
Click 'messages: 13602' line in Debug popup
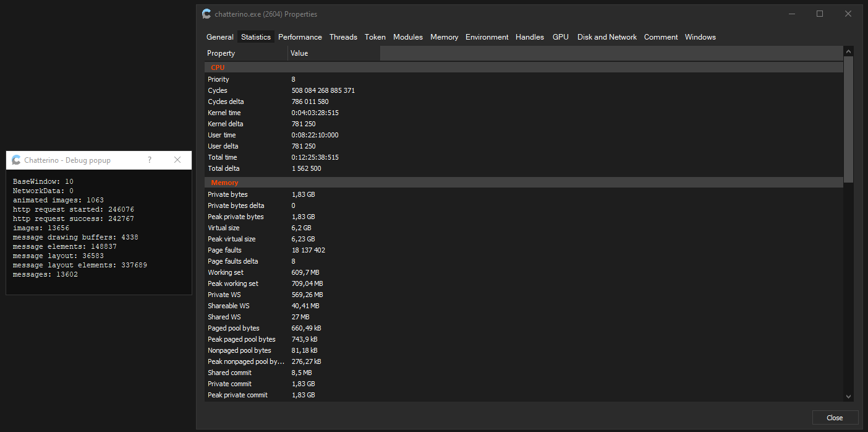coord(46,274)
